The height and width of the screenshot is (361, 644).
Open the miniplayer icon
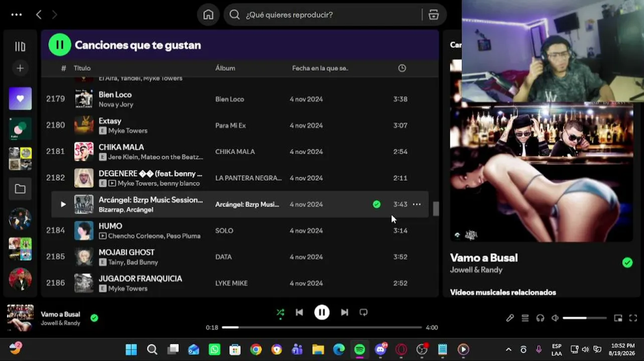[618, 318]
